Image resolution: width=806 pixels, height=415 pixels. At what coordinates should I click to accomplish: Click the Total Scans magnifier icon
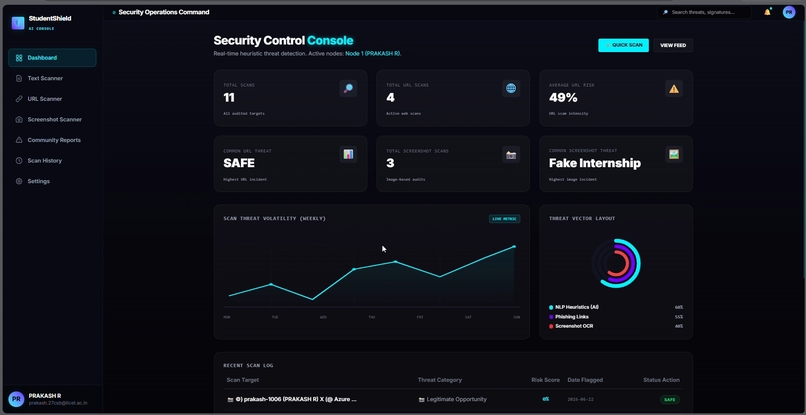[x=348, y=88]
